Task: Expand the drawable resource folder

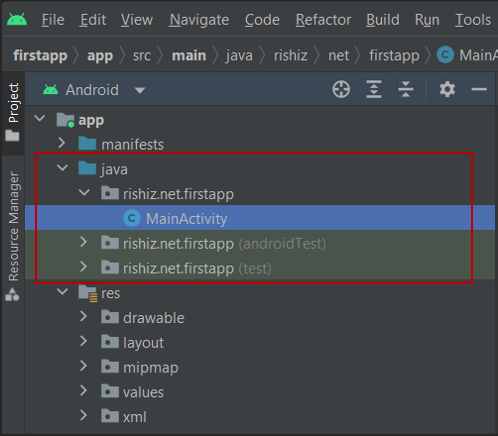Action: click(x=83, y=316)
